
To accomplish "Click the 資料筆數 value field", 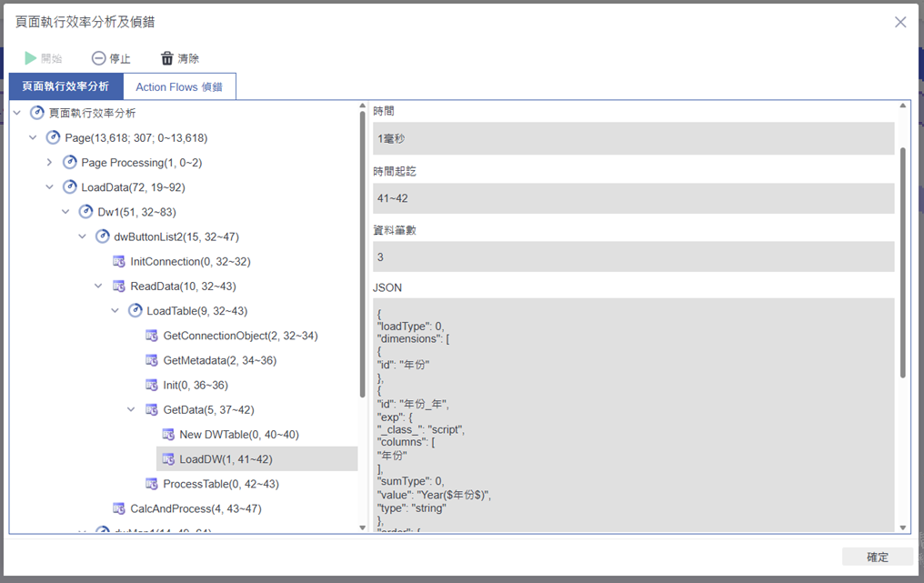I will [633, 257].
